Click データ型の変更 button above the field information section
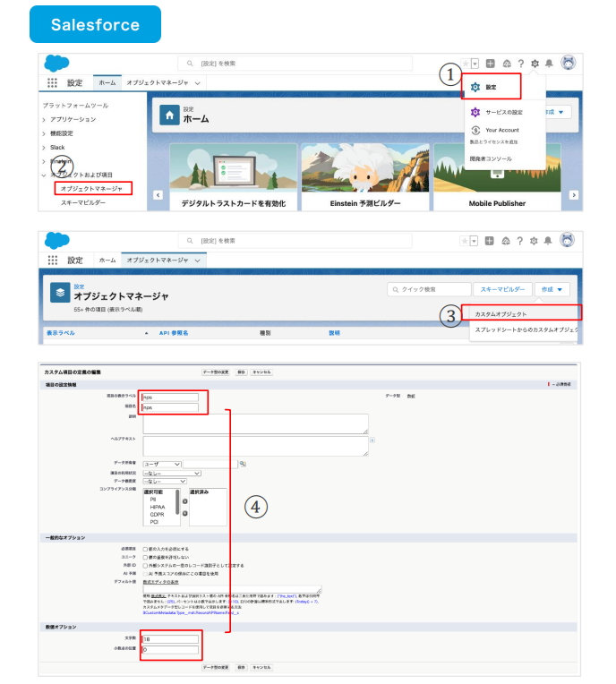The image size is (616, 684). 216,372
